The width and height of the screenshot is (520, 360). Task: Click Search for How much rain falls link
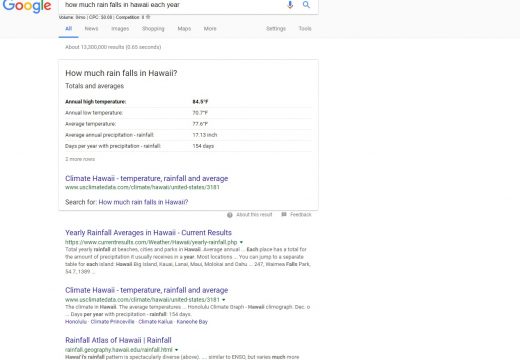point(143,202)
